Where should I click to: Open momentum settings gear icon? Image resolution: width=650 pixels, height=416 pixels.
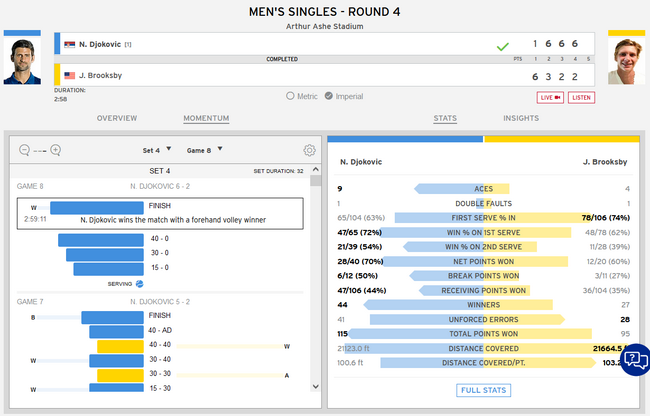(x=310, y=150)
